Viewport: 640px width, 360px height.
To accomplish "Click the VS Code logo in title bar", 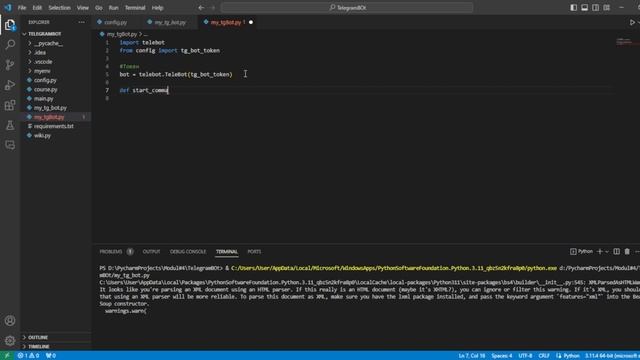I will 8,7.
